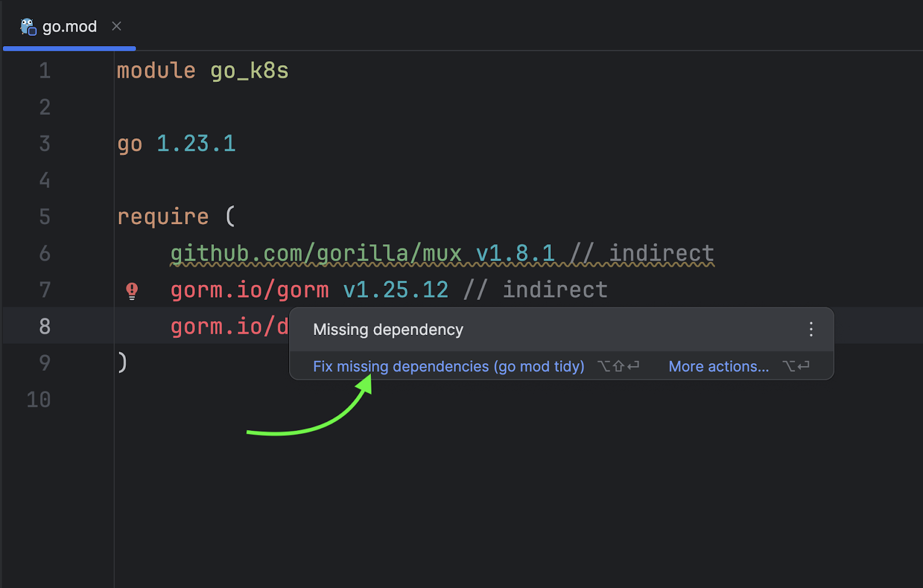
Task: Click the require keyword on line 5
Action: [x=163, y=217]
